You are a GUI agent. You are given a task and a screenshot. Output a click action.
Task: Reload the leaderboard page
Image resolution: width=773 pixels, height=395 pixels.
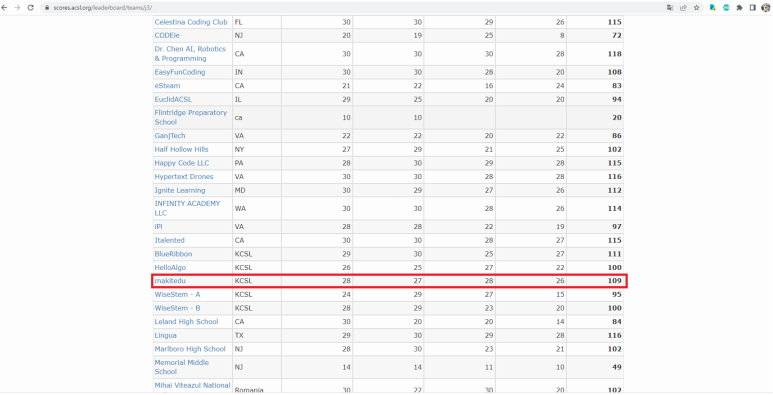[31, 8]
